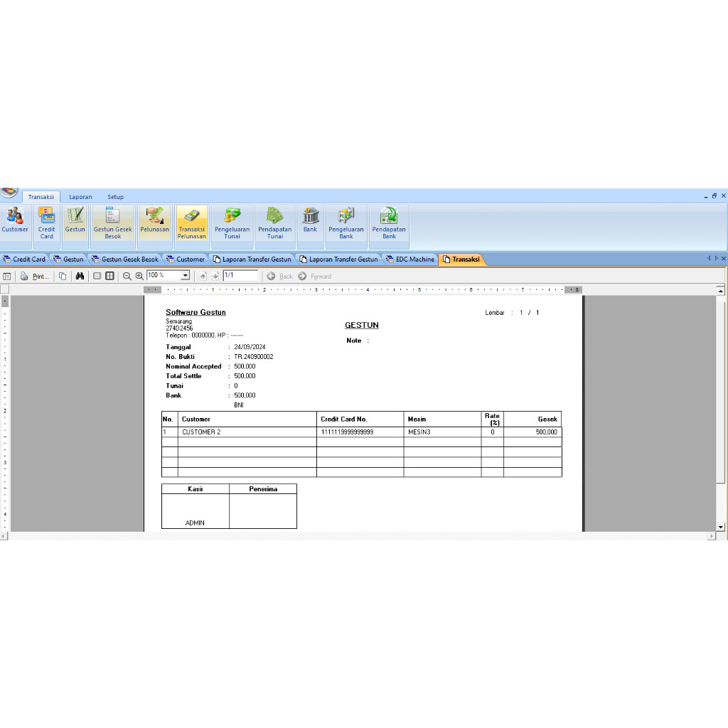Click the 100 % zoom value field
728x728 pixels.
164,275
